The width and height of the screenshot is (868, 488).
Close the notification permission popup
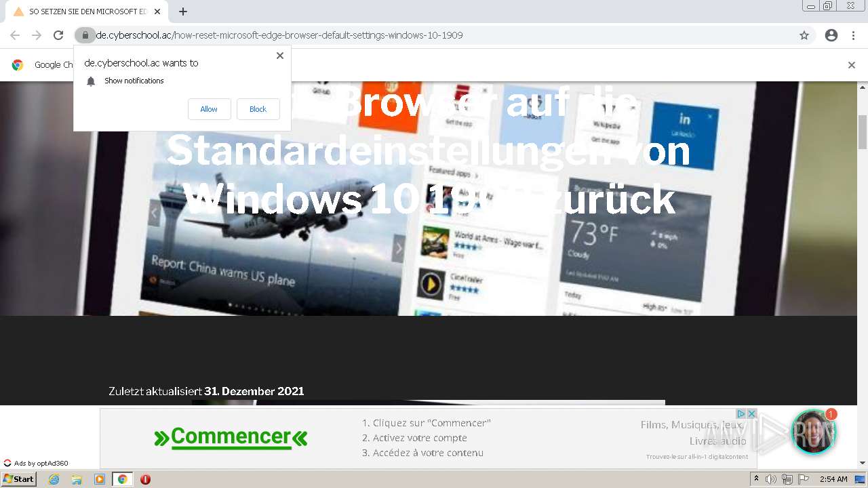coord(279,56)
